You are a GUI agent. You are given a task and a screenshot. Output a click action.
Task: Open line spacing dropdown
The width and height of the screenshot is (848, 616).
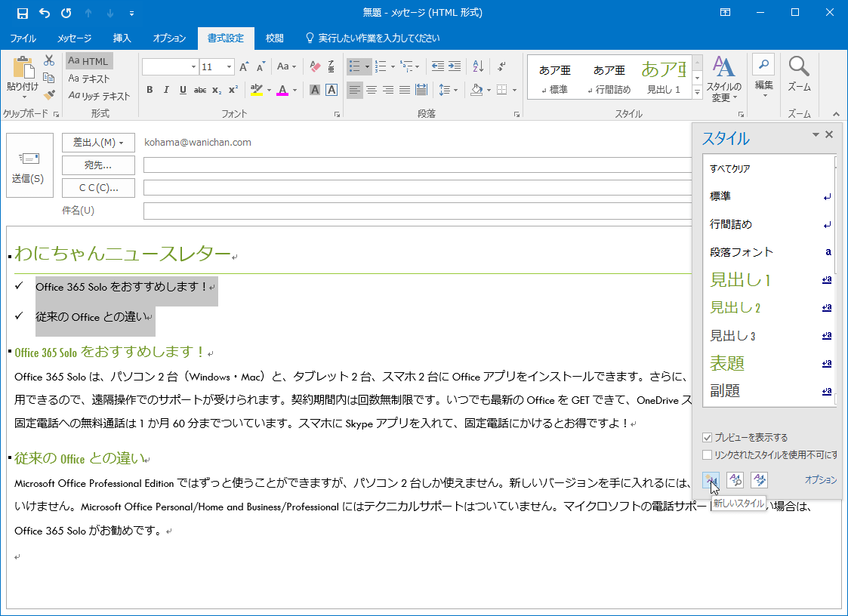(448, 90)
